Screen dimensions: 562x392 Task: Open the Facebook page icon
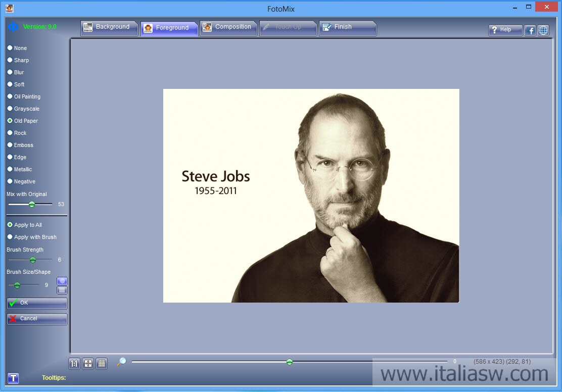tap(530, 30)
